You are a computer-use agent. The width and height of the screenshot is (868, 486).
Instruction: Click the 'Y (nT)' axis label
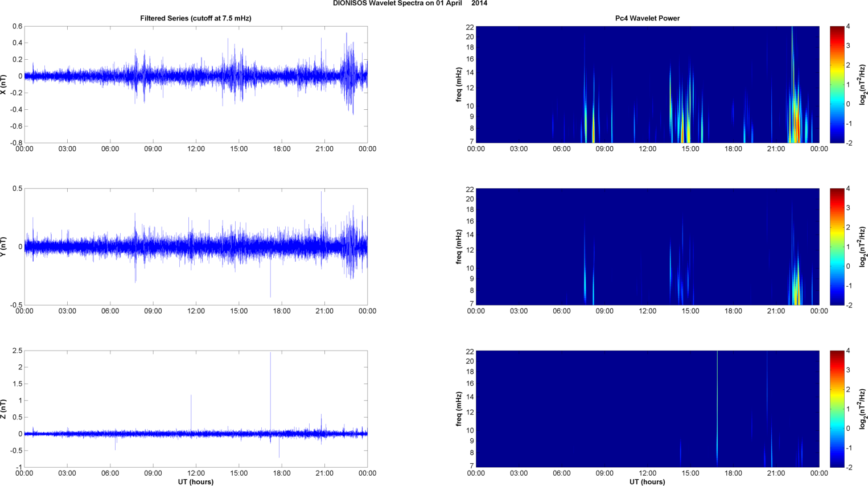pyautogui.click(x=4, y=246)
